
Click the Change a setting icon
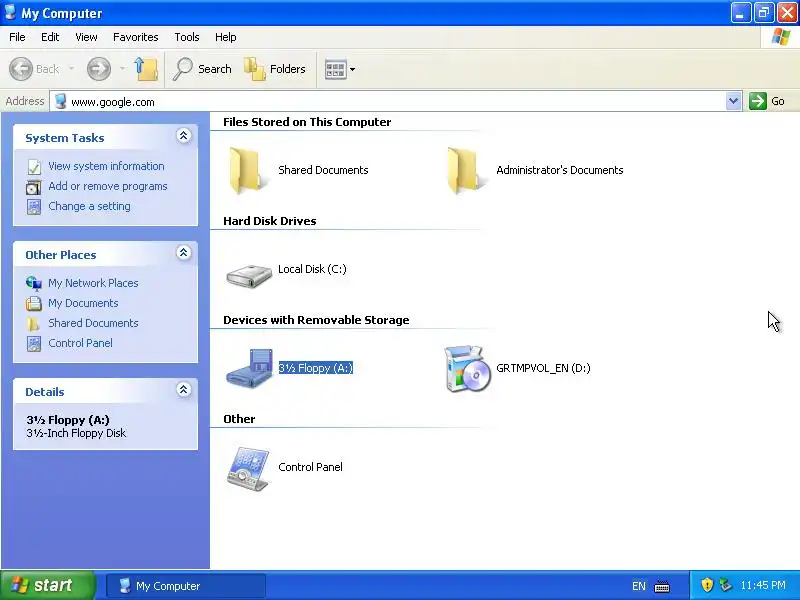click(34, 207)
